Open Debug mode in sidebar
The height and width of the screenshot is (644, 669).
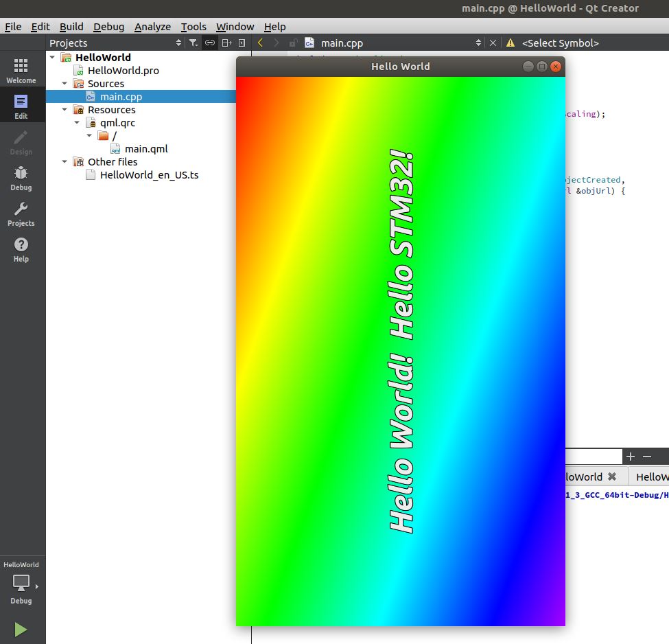pyautogui.click(x=21, y=178)
